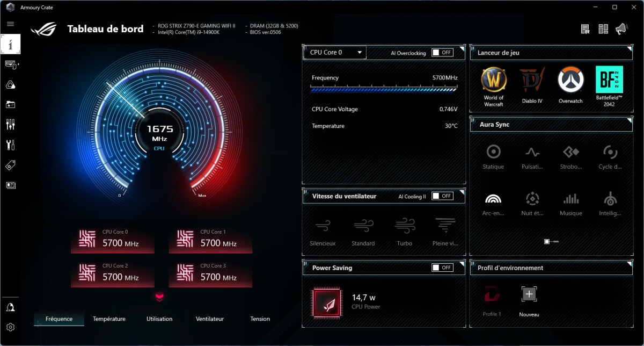Expand more CPU cores chevron
This screenshot has height=346, width=644.
tap(159, 297)
